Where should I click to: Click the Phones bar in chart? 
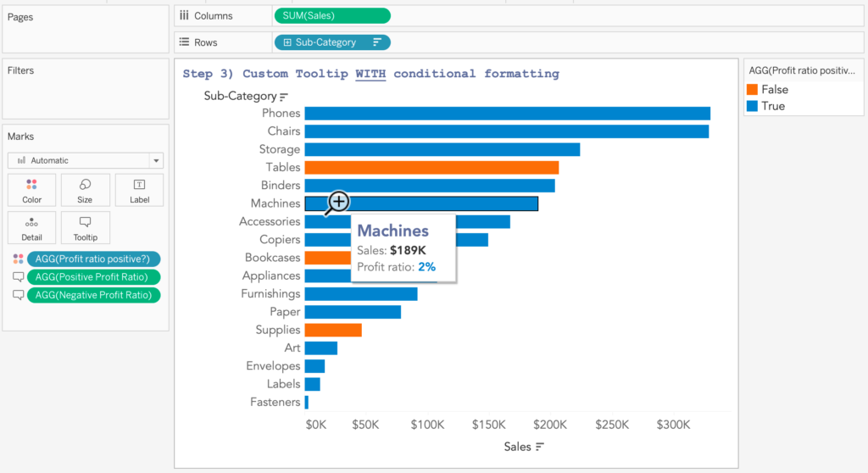point(507,114)
